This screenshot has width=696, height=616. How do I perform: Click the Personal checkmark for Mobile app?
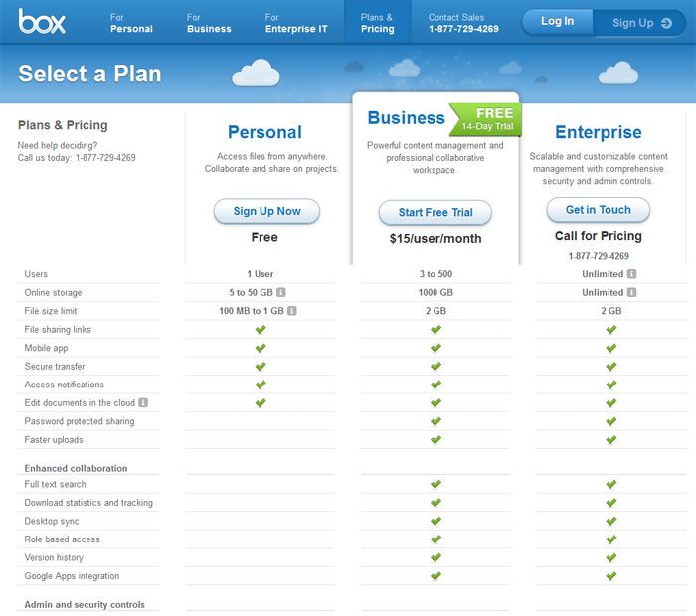pyautogui.click(x=261, y=349)
